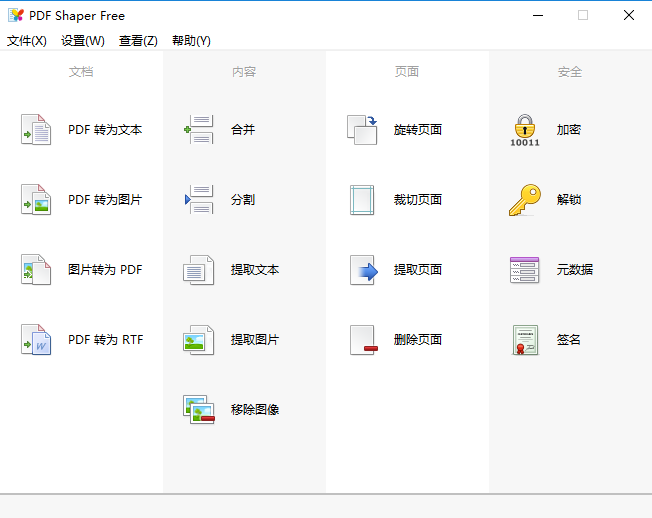The image size is (652, 518).
Task: Click the 提取图片 text label
Action: [x=255, y=340]
